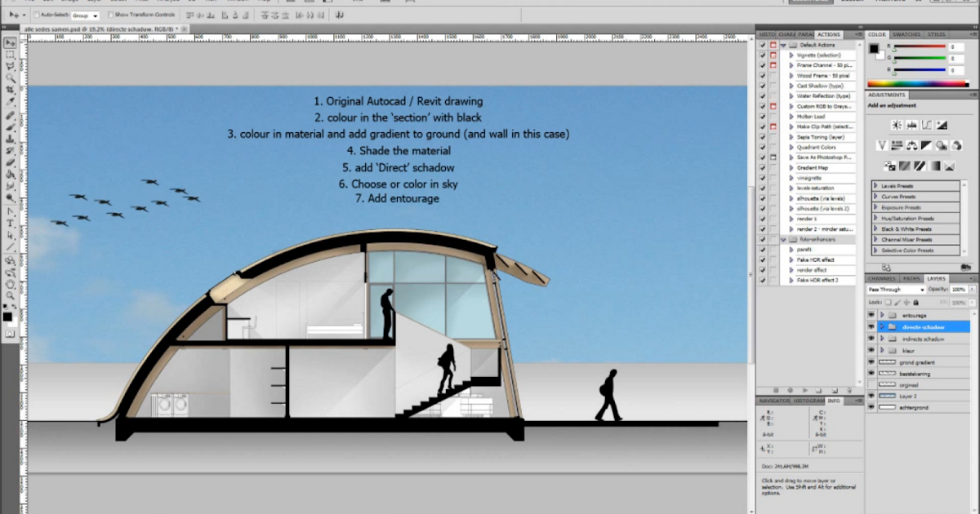
Task: Click the Opacity value field in Layers panel
Action: click(x=960, y=289)
